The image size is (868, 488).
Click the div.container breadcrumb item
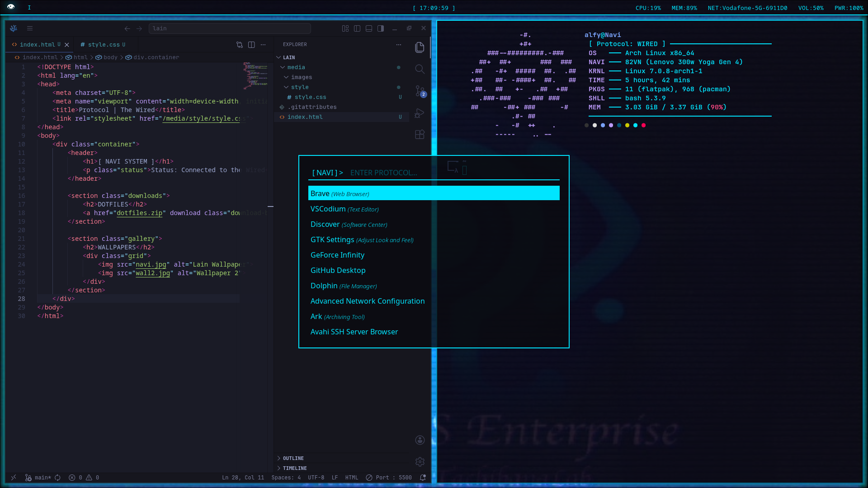(x=152, y=57)
